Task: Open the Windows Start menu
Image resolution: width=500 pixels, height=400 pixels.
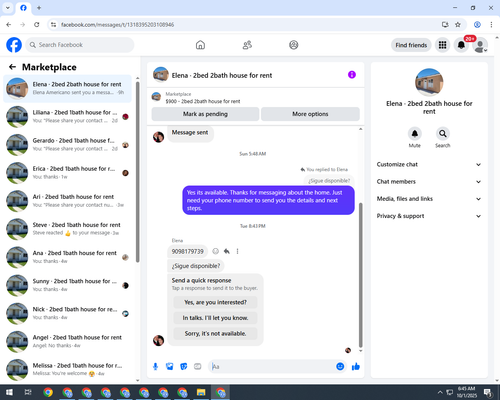Action: pos(9,392)
